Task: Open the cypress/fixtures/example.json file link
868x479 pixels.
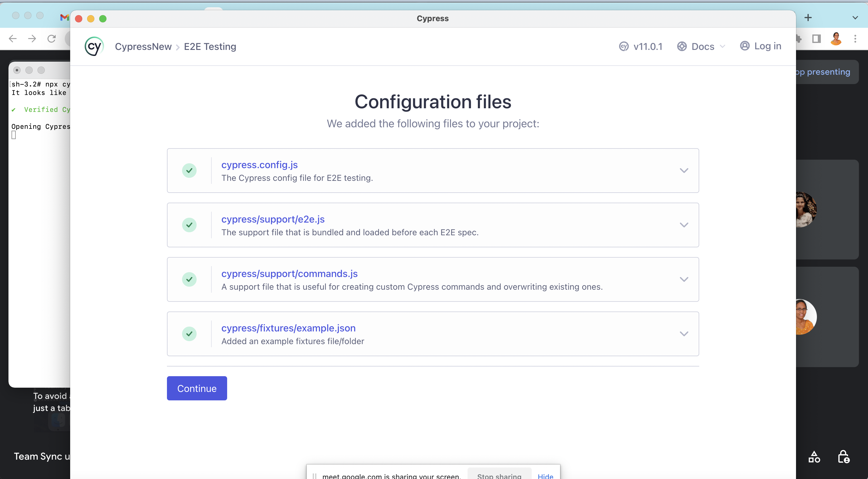Action: (x=289, y=328)
